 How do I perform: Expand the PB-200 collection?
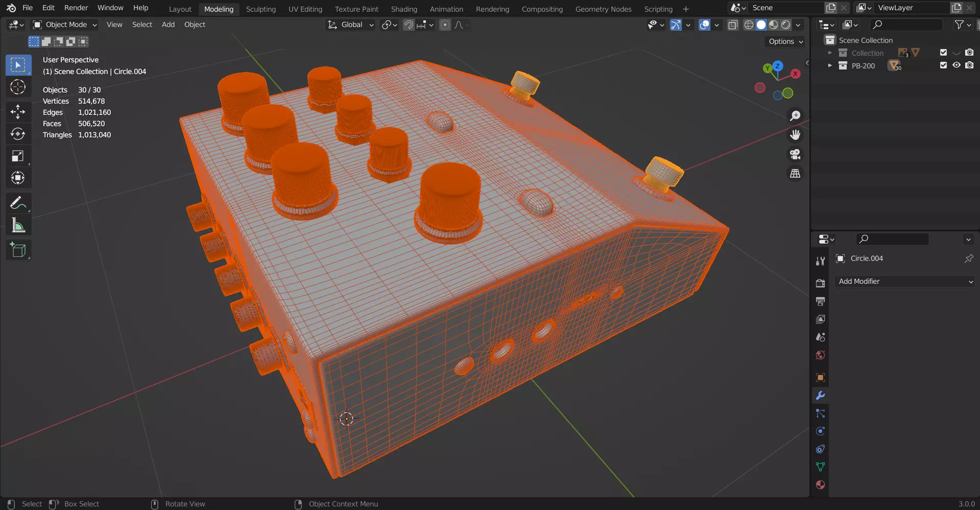tap(830, 65)
